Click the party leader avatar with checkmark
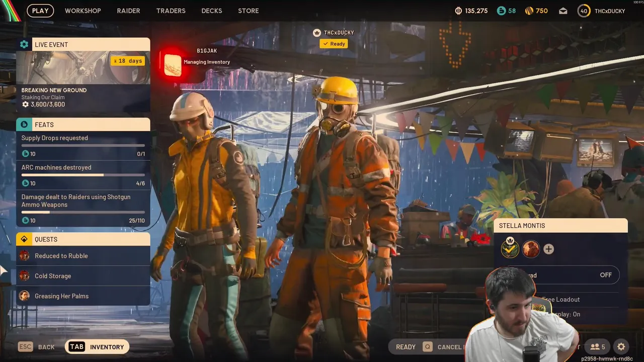 coord(510,248)
